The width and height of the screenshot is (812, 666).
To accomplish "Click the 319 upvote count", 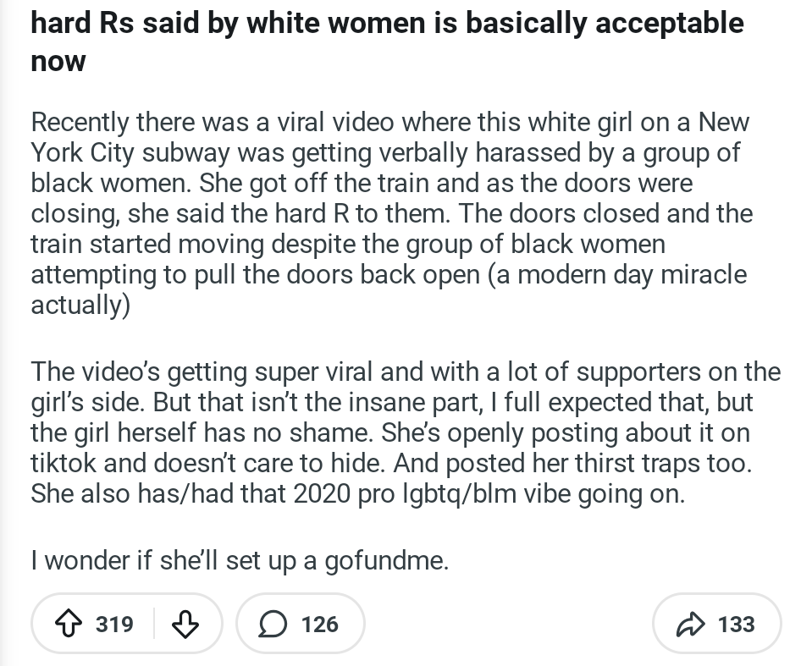I will [x=114, y=625].
